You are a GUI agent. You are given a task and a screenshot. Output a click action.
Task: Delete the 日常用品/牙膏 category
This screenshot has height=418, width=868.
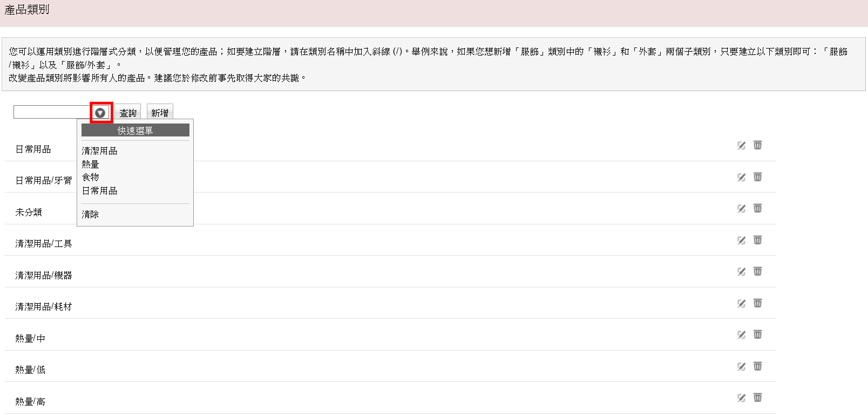757,177
